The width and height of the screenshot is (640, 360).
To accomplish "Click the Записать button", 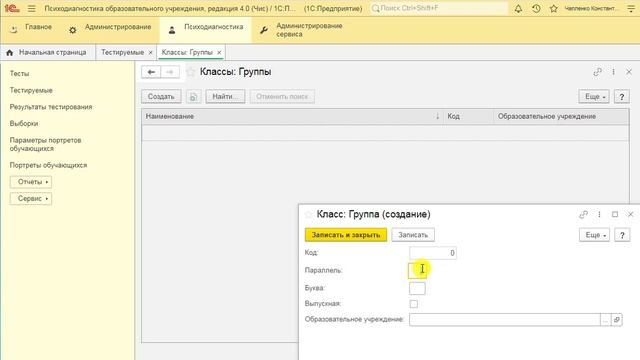I will [x=413, y=235].
